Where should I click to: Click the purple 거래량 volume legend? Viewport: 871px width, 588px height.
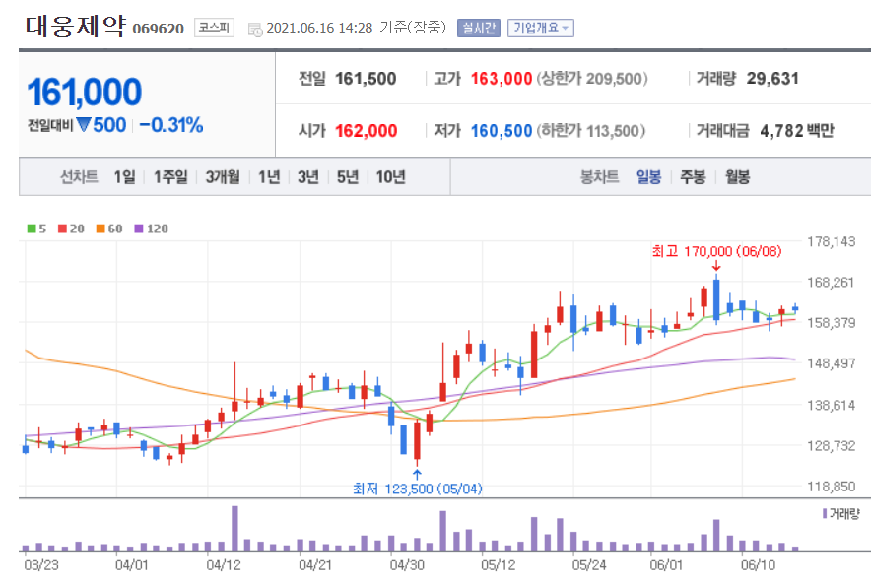tap(840, 514)
